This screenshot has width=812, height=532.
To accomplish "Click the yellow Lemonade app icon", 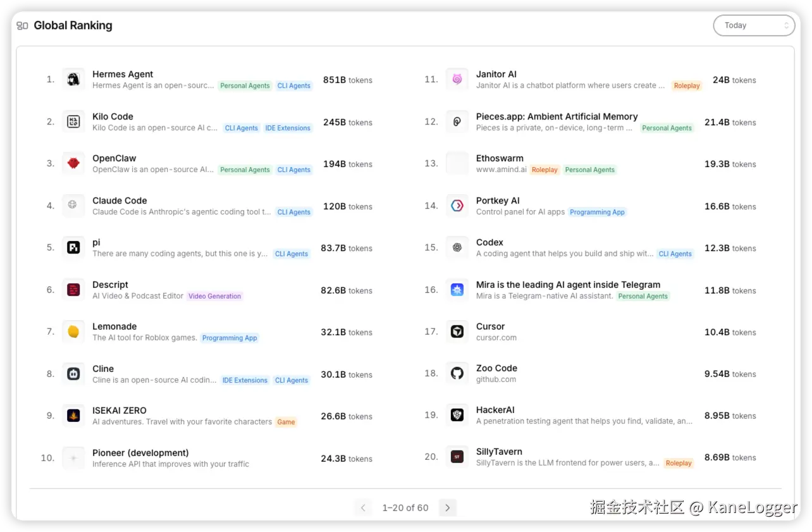I will click(x=73, y=332).
